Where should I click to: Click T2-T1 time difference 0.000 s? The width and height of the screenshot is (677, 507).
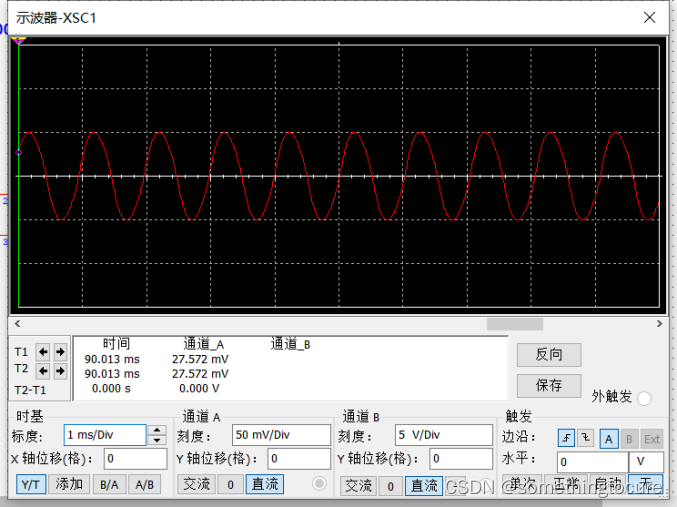click(111, 389)
